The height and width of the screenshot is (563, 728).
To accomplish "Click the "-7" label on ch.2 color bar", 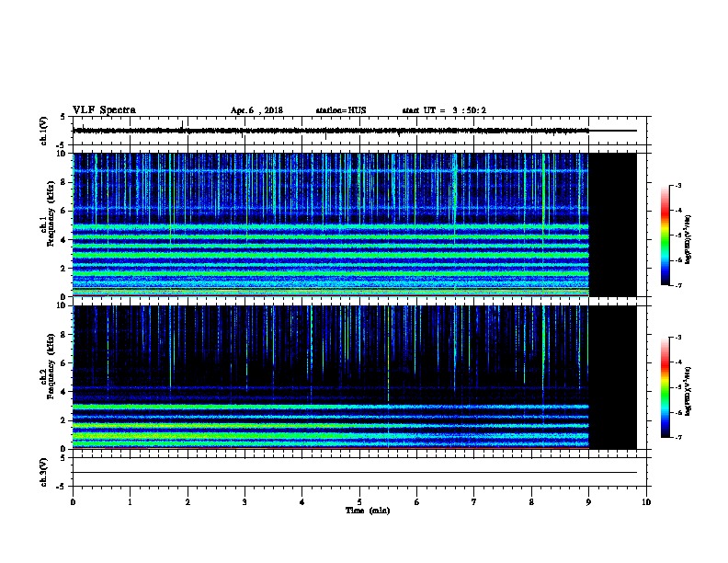I will coord(677,437).
